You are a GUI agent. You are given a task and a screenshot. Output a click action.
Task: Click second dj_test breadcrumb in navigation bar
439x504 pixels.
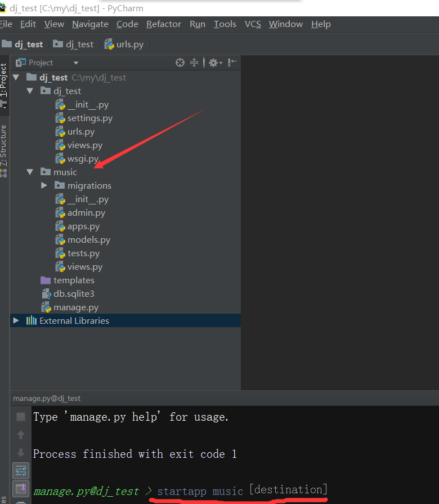click(73, 44)
